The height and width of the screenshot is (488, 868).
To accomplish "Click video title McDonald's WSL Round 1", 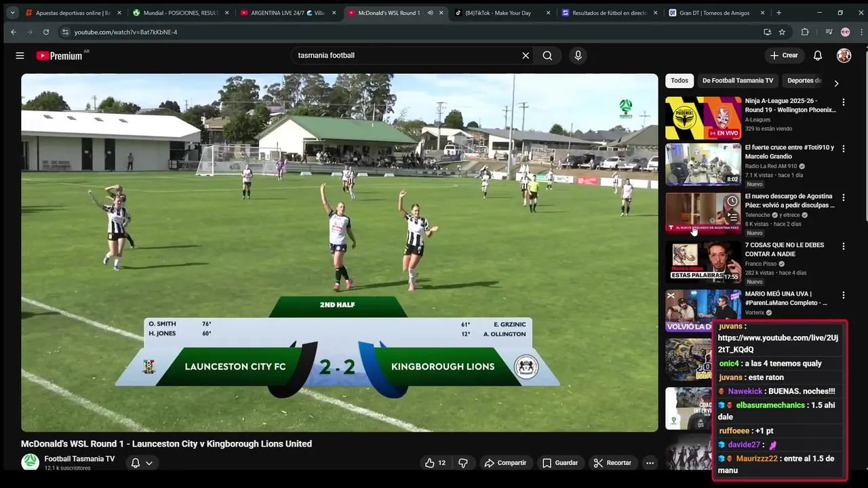I will tap(166, 444).
